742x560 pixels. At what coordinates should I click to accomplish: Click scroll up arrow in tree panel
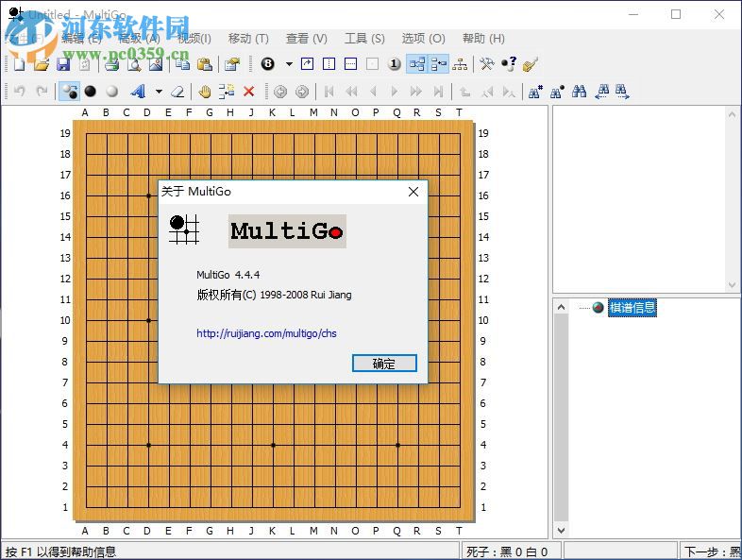pos(562,307)
